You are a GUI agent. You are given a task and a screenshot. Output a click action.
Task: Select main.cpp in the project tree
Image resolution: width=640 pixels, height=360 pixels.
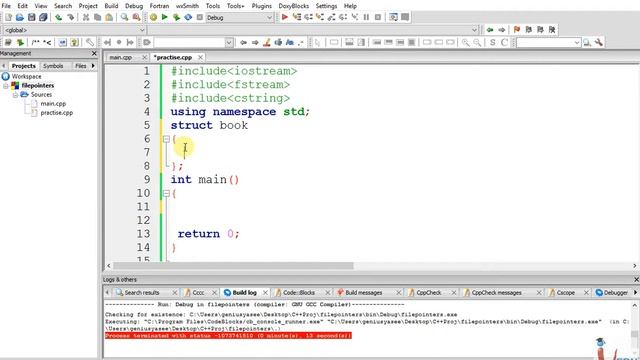point(53,104)
